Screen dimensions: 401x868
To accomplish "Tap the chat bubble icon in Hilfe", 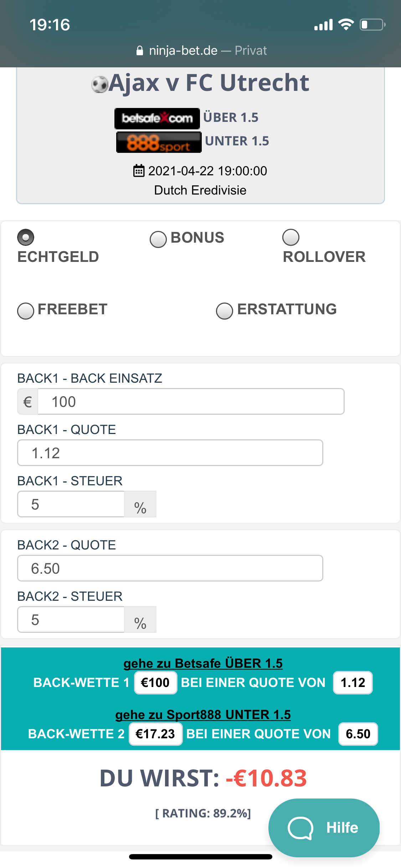I will pyautogui.click(x=300, y=827).
